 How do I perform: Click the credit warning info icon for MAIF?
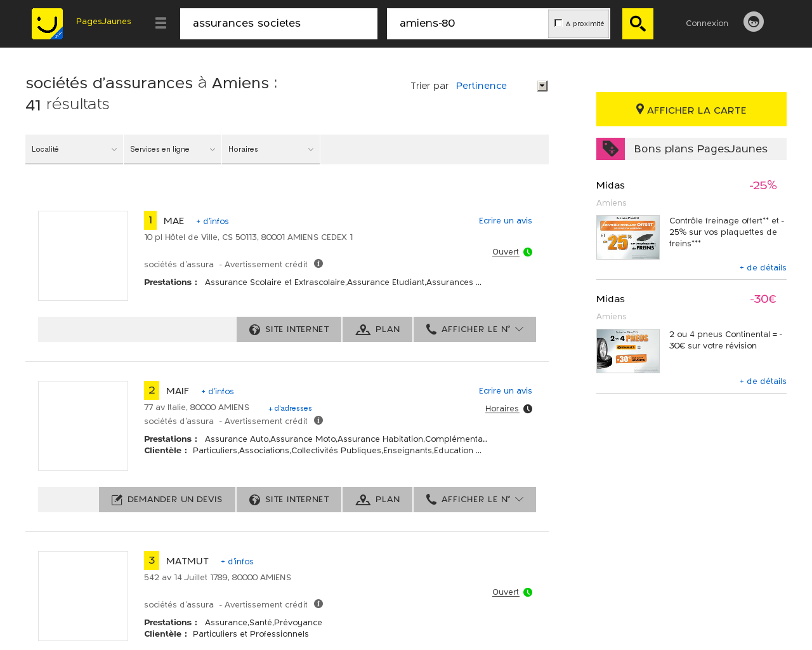point(318,420)
